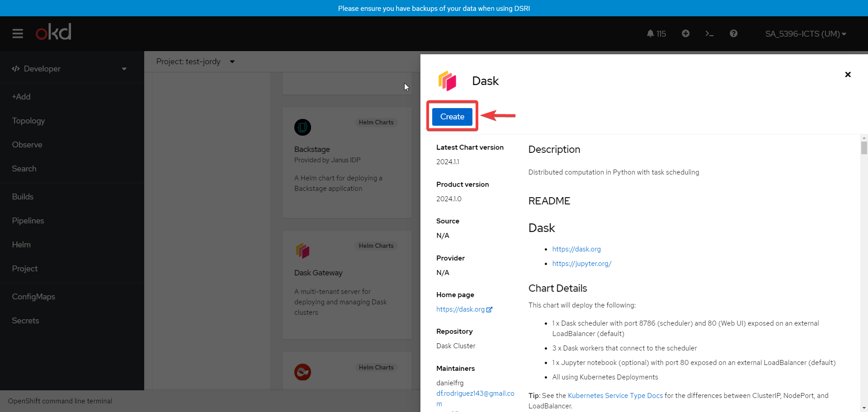Select the Backstage Helm chart card
Screen dimensions: 868x412
pos(347,163)
